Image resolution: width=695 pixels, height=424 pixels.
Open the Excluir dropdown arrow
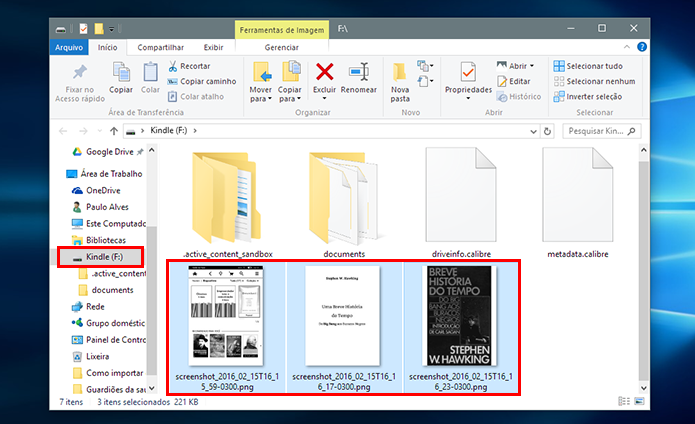[x=324, y=98]
